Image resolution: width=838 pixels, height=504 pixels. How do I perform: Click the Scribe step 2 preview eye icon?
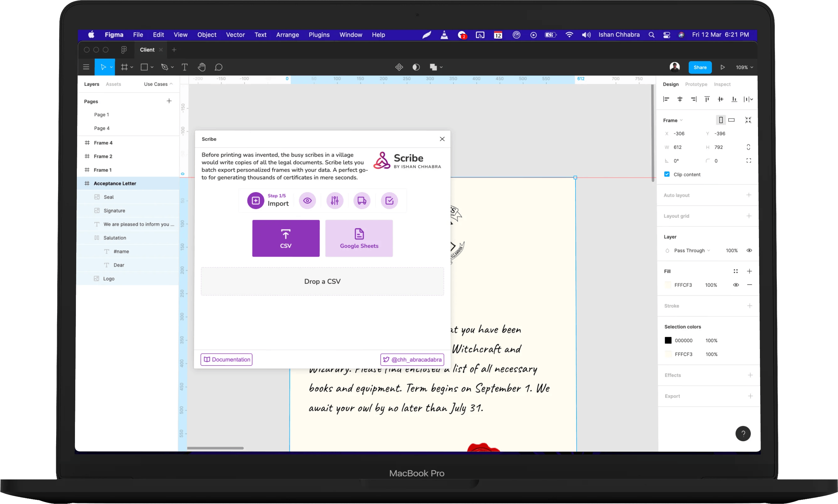(307, 201)
